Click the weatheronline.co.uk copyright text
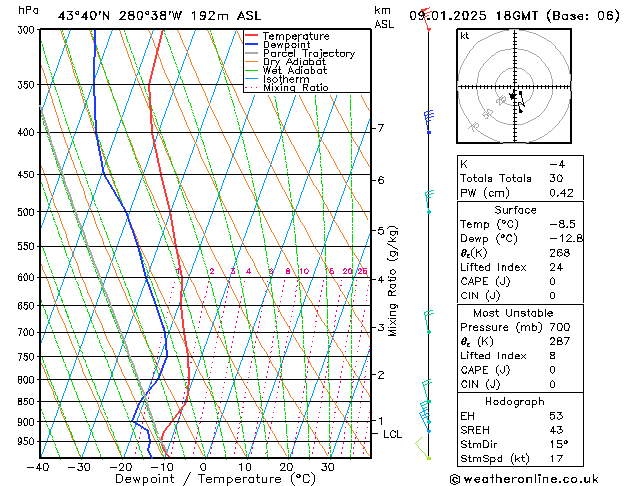This screenshot has width=629, height=486. (x=524, y=479)
